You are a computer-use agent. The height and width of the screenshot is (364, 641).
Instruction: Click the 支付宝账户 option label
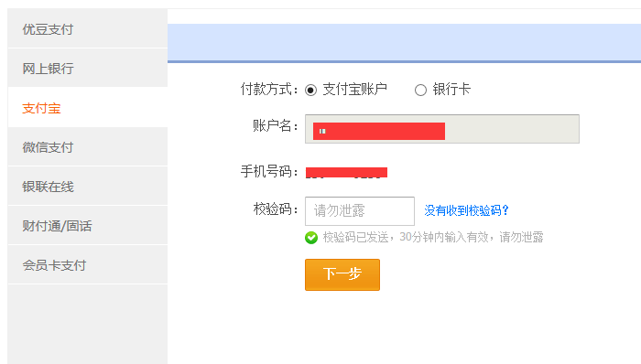(x=355, y=90)
